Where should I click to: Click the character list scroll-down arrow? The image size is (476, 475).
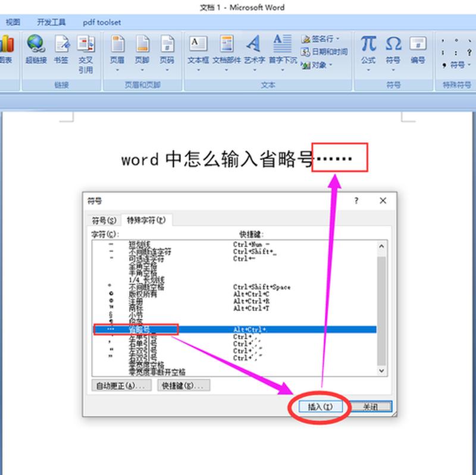[x=381, y=371]
